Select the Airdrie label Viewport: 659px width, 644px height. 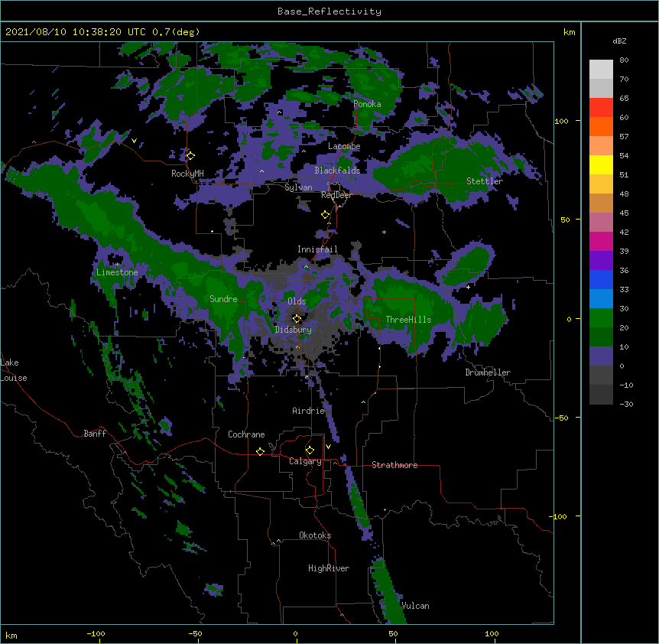(309, 411)
